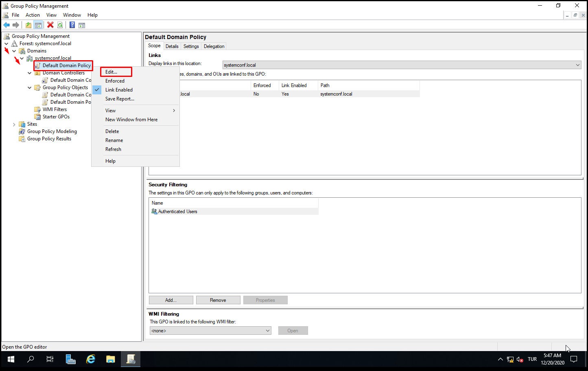Viewport: 588px width, 371px height.
Task: Open Task View from the taskbar
Action: click(x=50, y=359)
